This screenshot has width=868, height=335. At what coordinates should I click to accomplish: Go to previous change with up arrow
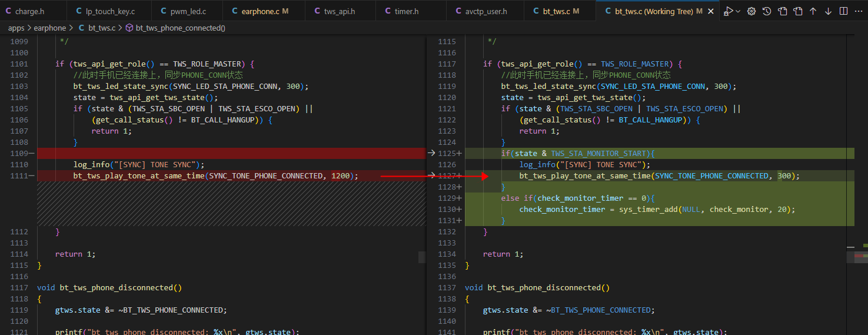pos(813,11)
